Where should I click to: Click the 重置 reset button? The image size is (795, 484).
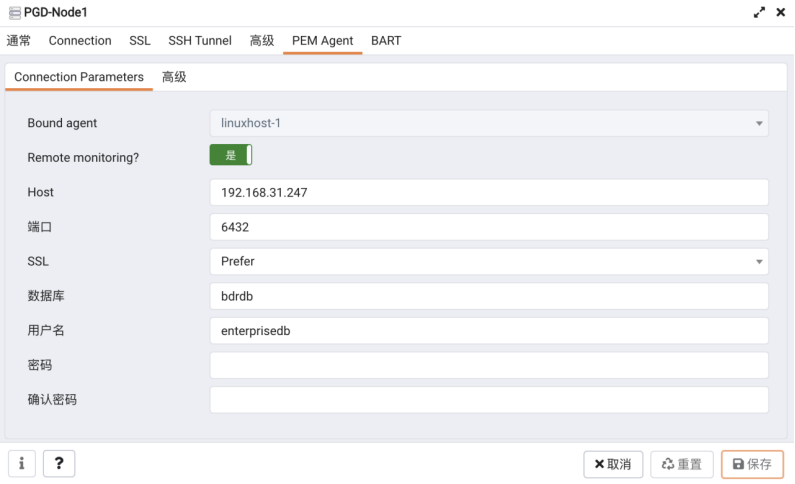pos(682,464)
